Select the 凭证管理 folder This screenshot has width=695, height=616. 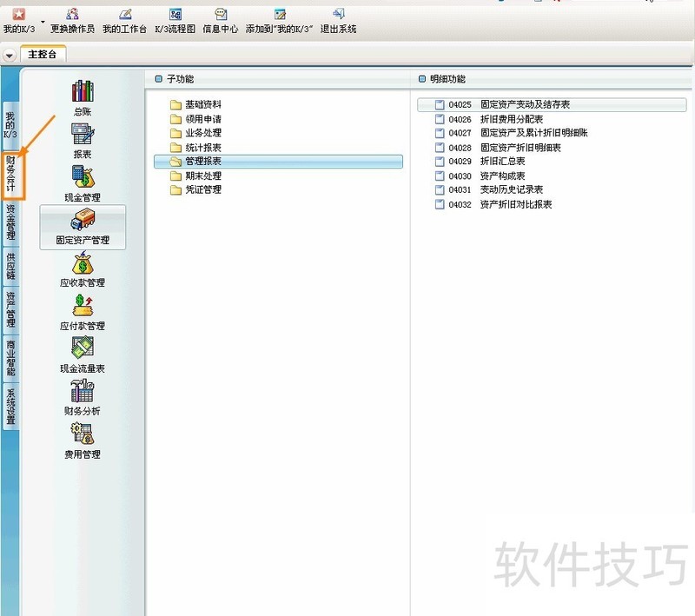[196, 189]
